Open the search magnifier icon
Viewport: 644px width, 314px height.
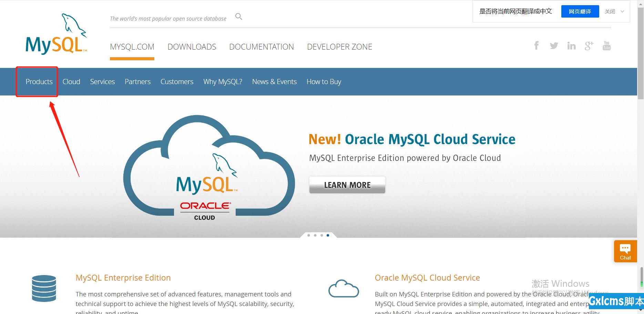[x=239, y=17]
